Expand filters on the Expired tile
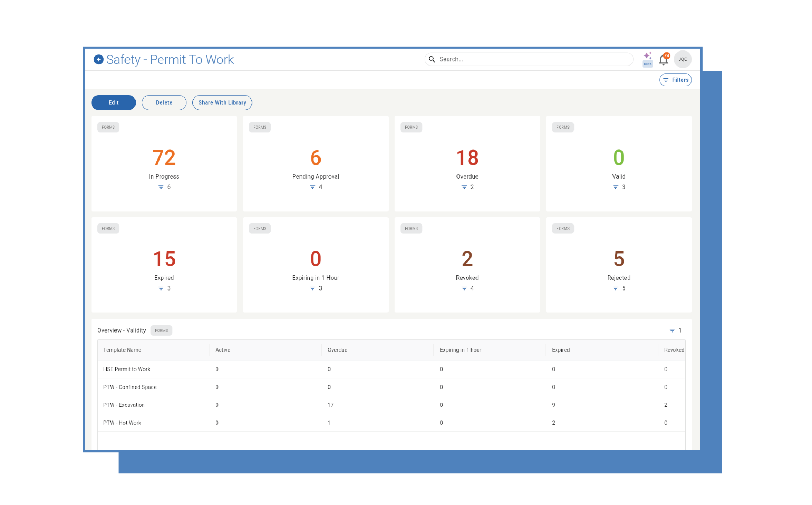Image resolution: width=812 pixels, height=505 pixels. (161, 288)
